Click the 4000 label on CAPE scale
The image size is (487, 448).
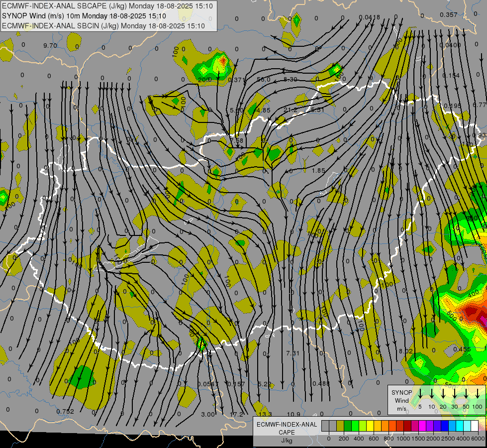tap(463, 439)
